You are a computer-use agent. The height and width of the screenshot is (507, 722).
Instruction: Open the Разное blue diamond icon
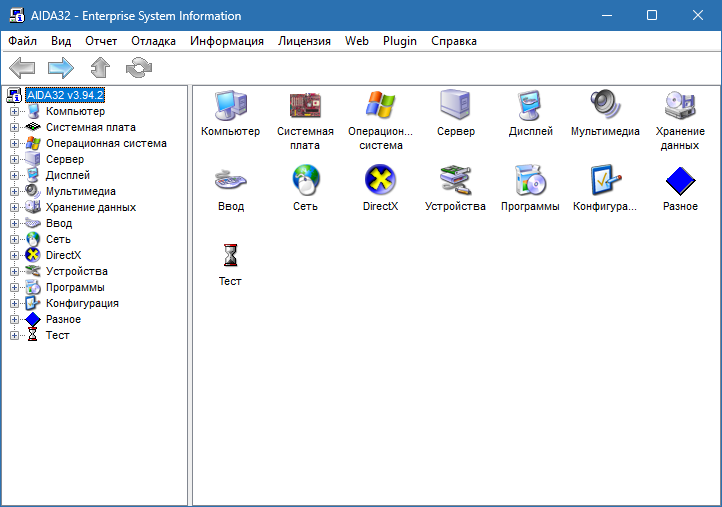point(680,181)
